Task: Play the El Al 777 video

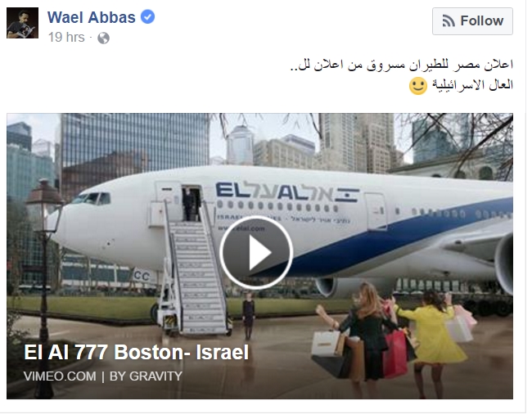Action: click(256, 252)
